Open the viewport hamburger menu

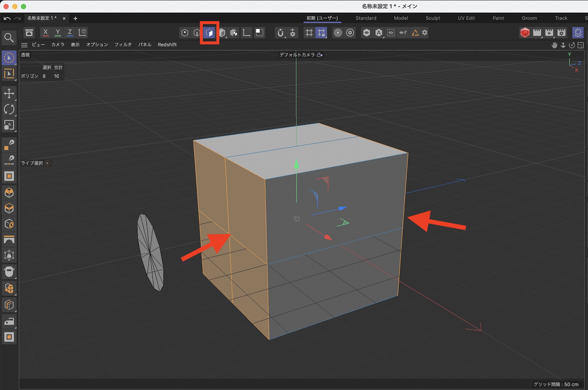(24, 45)
